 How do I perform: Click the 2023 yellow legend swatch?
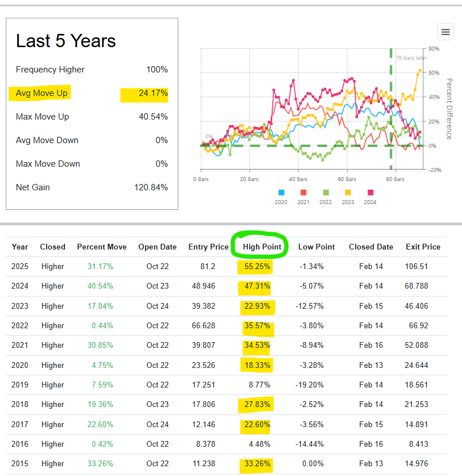pos(348,193)
